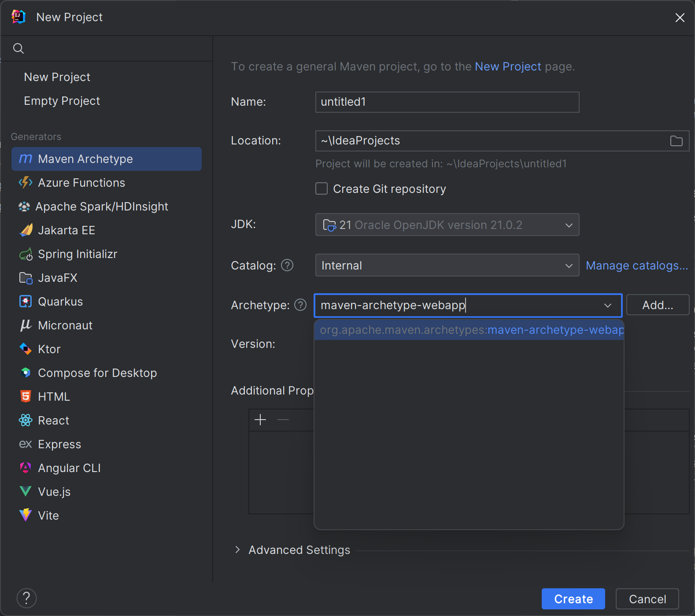Remove a property with the minus icon
The image size is (695, 616).
283,420
